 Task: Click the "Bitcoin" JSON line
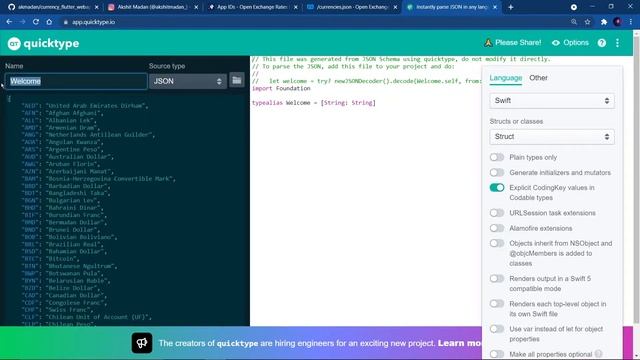tap(50, 259)
